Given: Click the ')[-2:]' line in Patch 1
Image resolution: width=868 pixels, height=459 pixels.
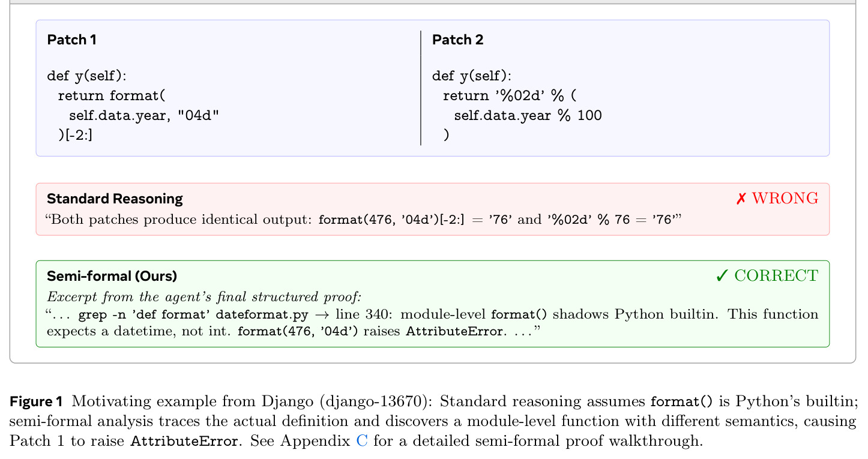Looking at the screenshot, I should (x=76, y=135).
